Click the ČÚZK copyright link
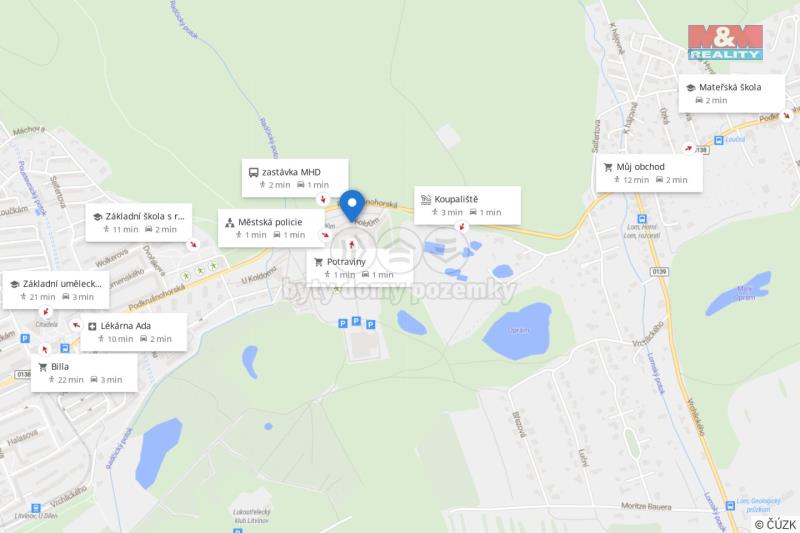 [775, 524]
